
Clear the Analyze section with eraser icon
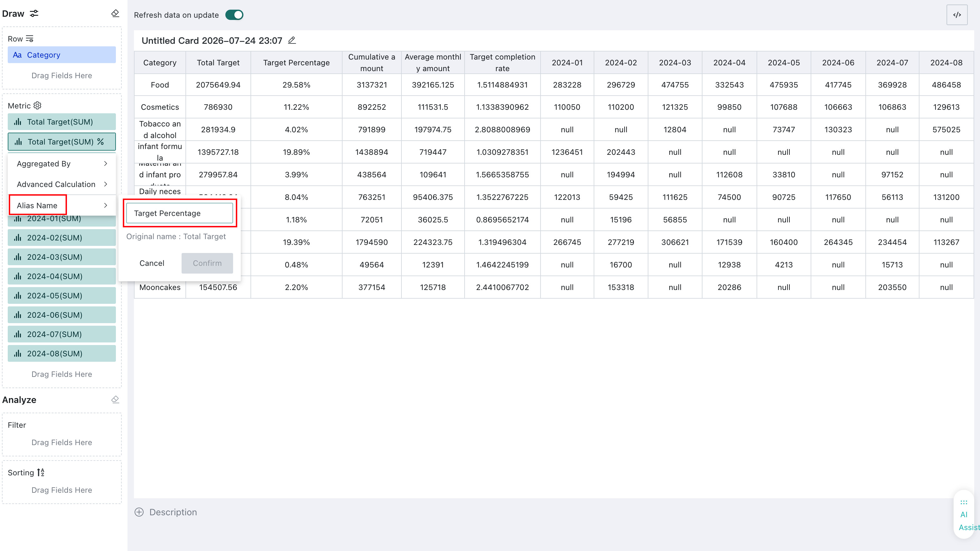click(x=115, y=400)
